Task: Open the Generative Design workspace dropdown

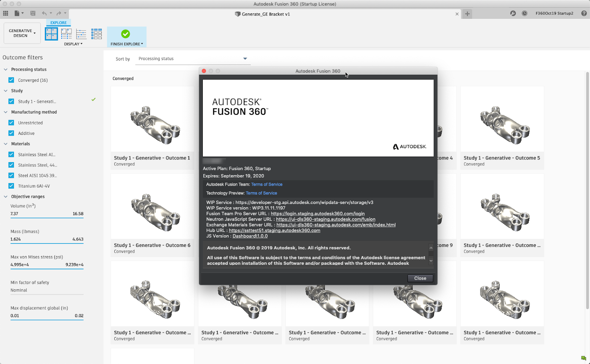Action: click(x=22, y=33)
